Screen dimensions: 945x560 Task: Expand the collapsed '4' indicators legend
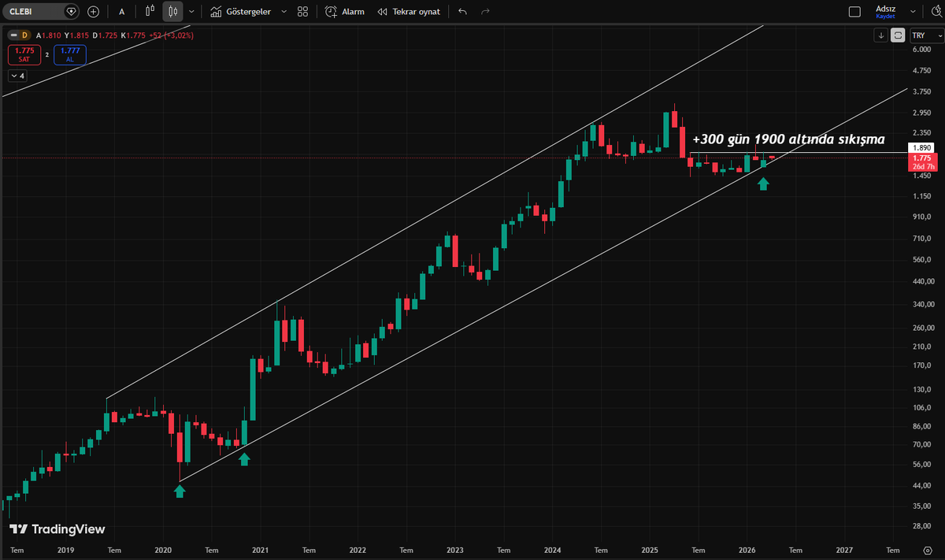pos(17,76)
